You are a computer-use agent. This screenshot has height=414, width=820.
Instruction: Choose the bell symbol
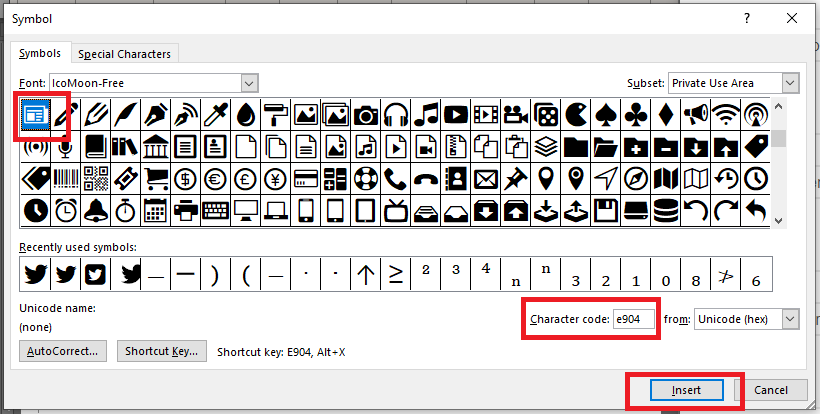(x=95, y=211)
